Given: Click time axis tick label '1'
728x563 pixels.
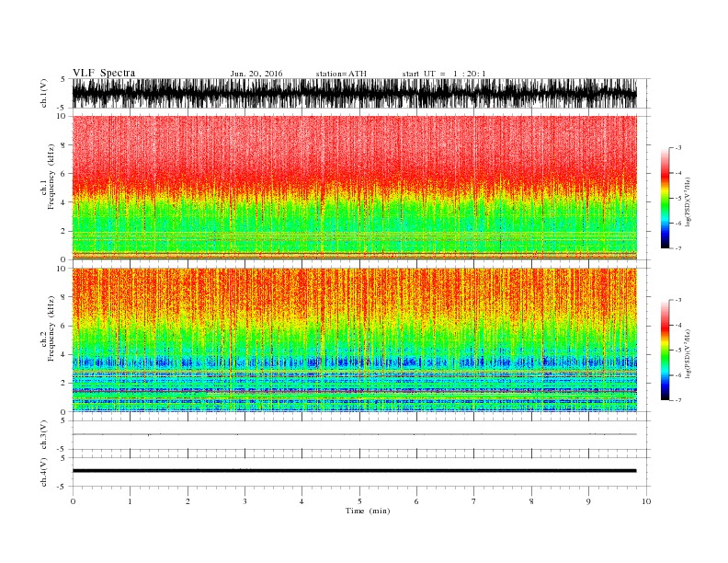Looking at the screenshot, I should pos(130,501).
